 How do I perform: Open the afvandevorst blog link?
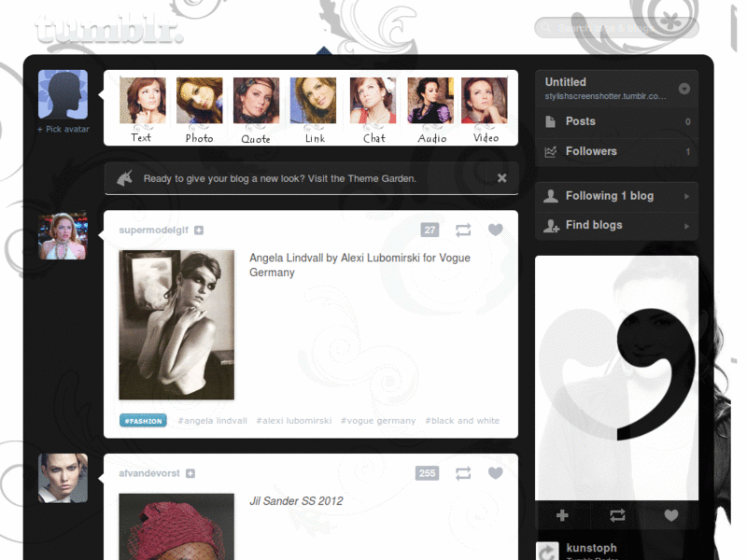(149, 473)
